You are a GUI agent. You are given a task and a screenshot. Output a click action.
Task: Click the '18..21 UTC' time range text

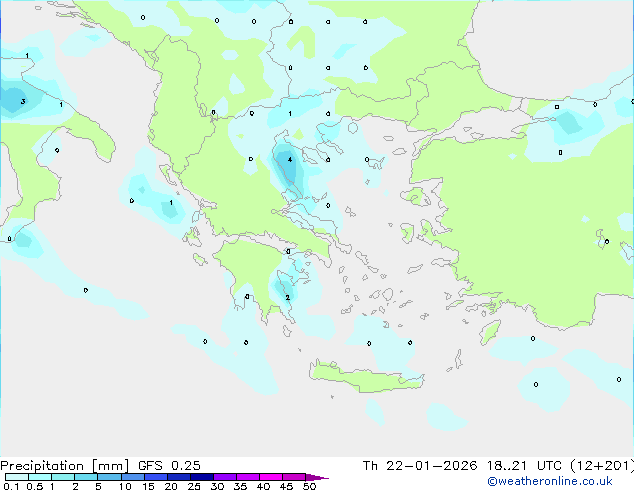click(x=527, y=466)
